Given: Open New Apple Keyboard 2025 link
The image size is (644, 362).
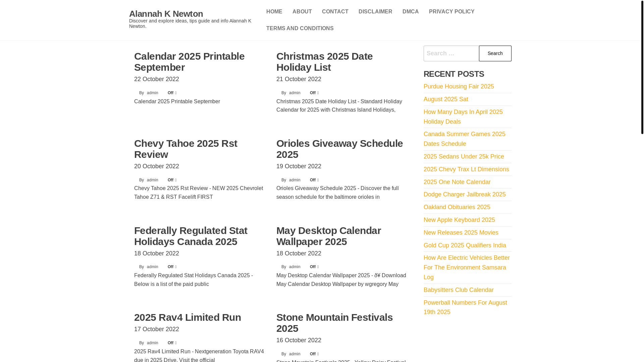Looking at the screenshot, I should [x=459, y=220].
